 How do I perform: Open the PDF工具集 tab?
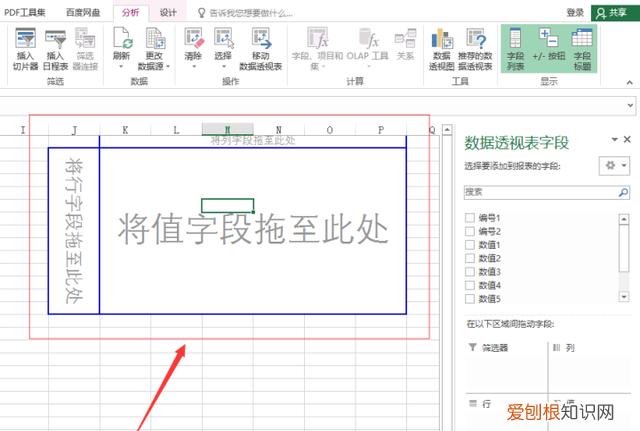(25, 13)
